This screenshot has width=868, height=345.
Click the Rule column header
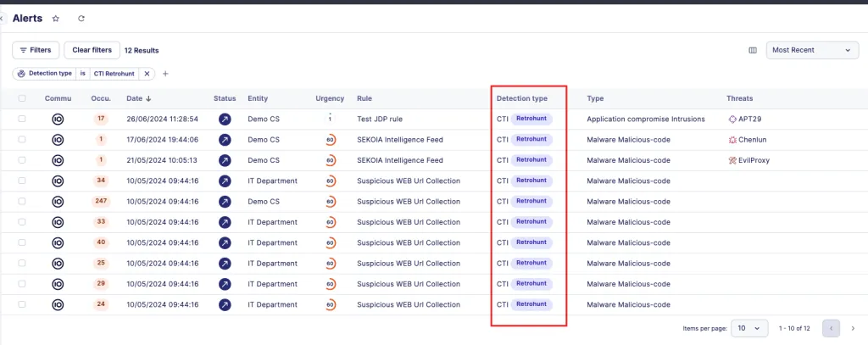pos(364,98)
